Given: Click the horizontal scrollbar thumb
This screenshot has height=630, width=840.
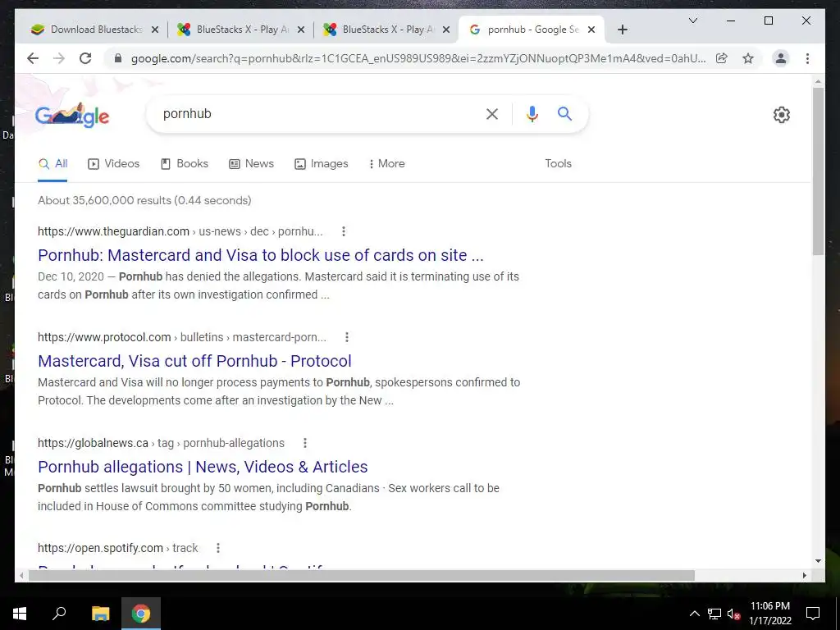Looking at the screenshot, I should point(362,575).
